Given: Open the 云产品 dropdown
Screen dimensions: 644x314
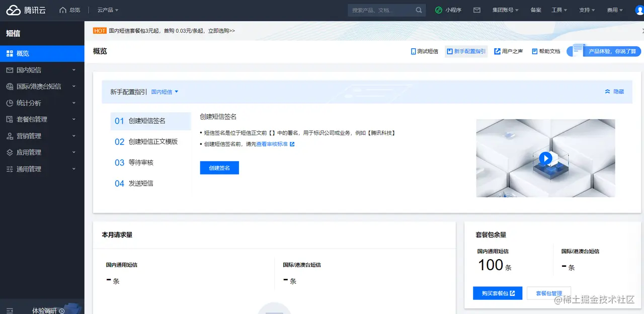Looking at the screenshot, I should click(x=108, y=10).
